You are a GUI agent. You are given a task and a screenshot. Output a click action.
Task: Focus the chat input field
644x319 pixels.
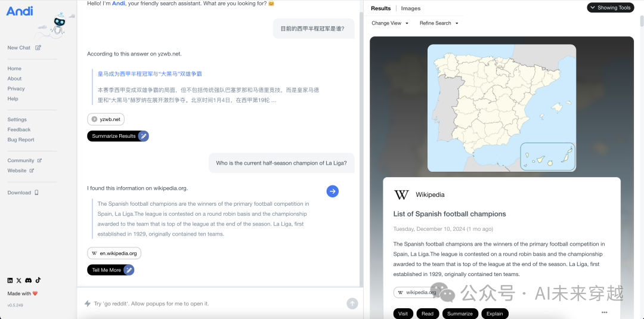pos(218,303)
